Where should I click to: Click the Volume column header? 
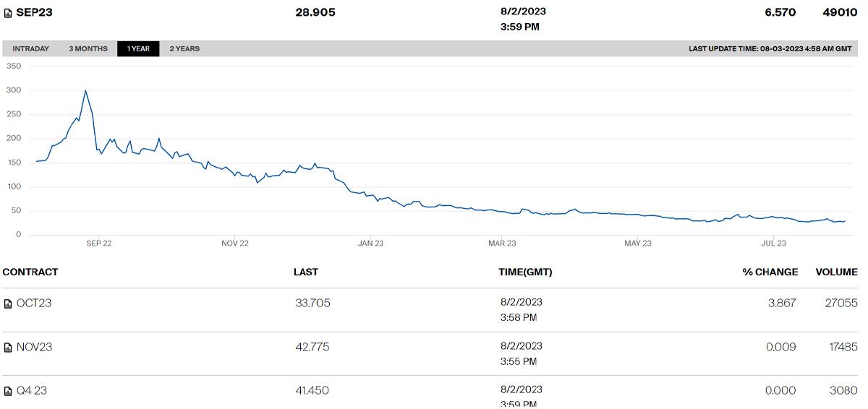coord(836,272)
